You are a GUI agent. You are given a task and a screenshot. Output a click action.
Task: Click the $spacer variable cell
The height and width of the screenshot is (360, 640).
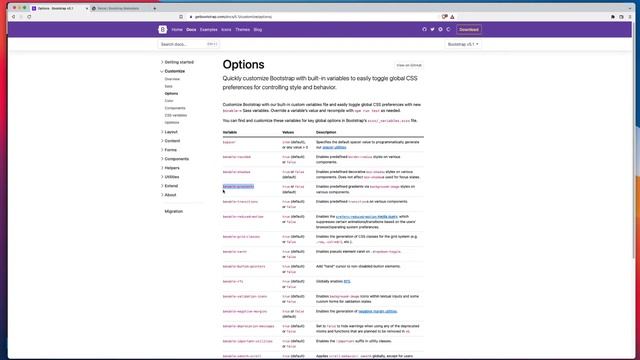click(x=229, y=142)
